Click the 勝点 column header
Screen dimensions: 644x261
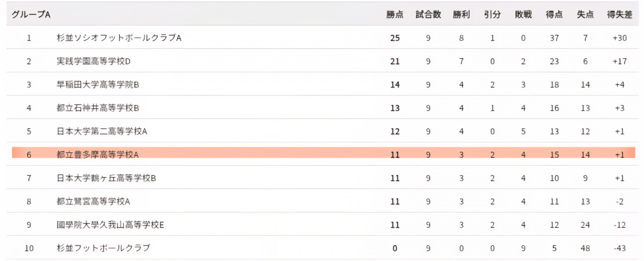click(x=395, y=14)
